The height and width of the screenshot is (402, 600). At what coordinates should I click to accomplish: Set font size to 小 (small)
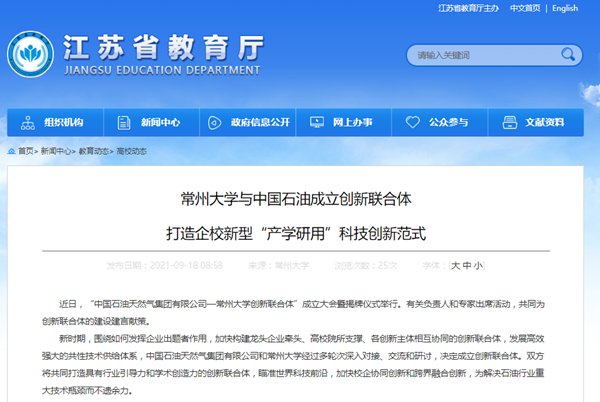click(478, 265)
